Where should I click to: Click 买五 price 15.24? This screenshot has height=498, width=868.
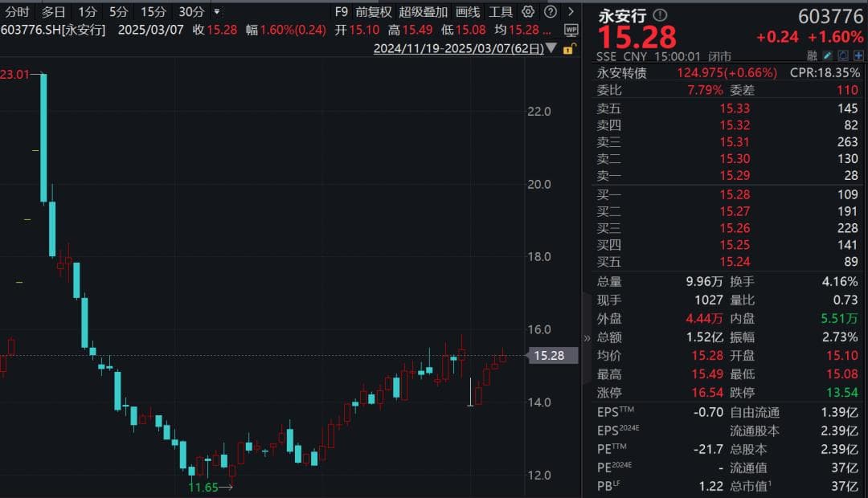click(735, 262)
